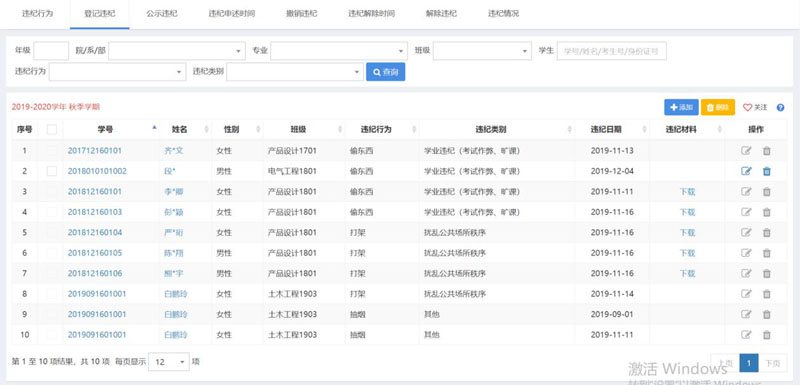Viewport: 800px width, 385px height.
Task: Delete row 1 record for 201712160101
Action: pyautogui.click(x=766, y=151)
